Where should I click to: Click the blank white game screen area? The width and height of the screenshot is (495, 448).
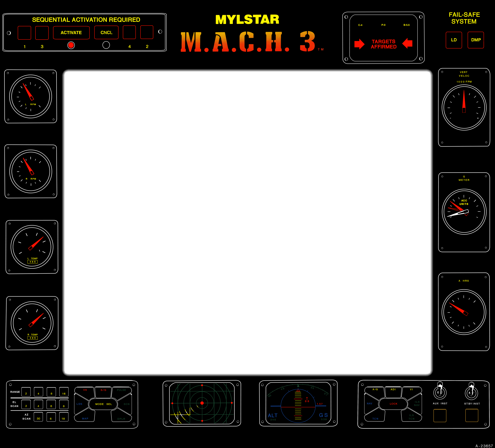point(247,223)
